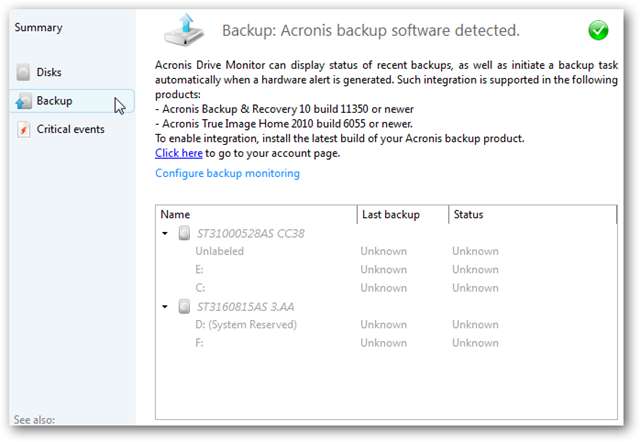Select the Critical events menu item
Image resolution: width=640 pixels, height=442 pixels.
[x=70, y=129]
